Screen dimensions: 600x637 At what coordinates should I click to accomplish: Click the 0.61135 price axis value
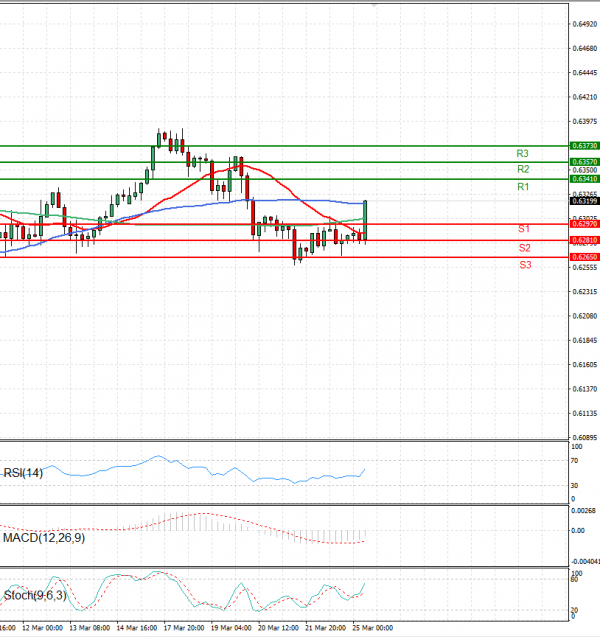point(585,414)
